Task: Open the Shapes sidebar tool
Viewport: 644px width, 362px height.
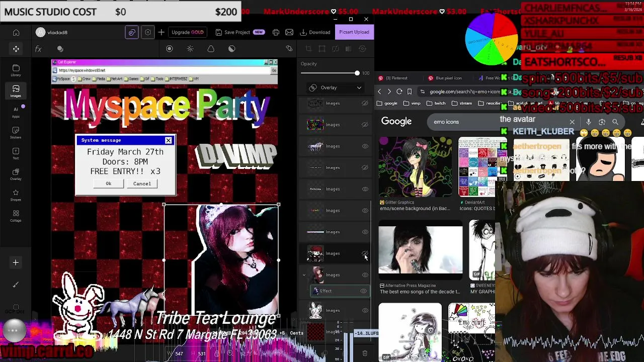Action: click(16, 195)
